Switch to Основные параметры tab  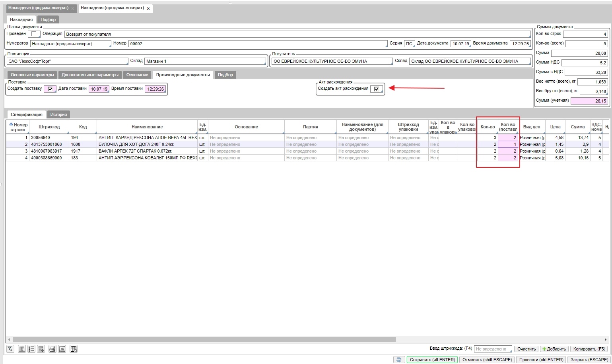pos(32,75)
